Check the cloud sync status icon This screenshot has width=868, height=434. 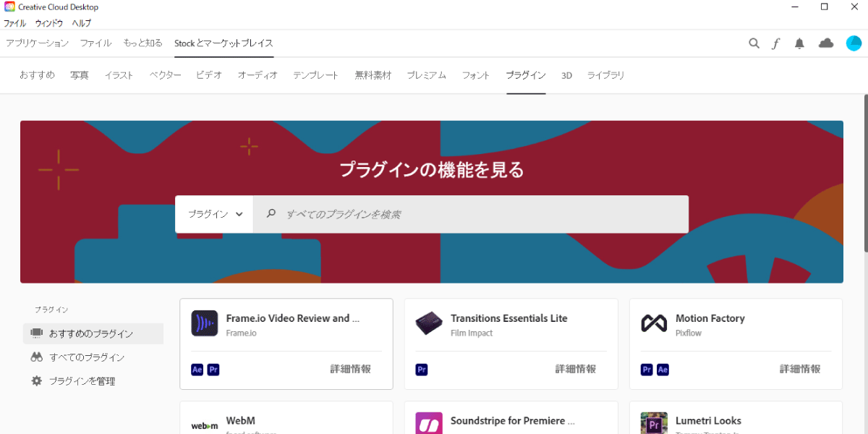click(826, 43)
